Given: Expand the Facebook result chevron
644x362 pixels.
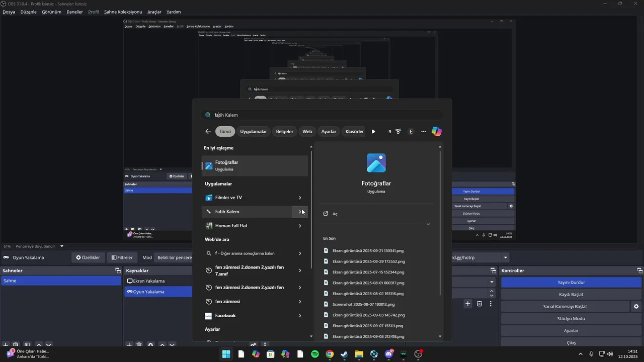Looking at the screenshot, I should click(300, 316).
